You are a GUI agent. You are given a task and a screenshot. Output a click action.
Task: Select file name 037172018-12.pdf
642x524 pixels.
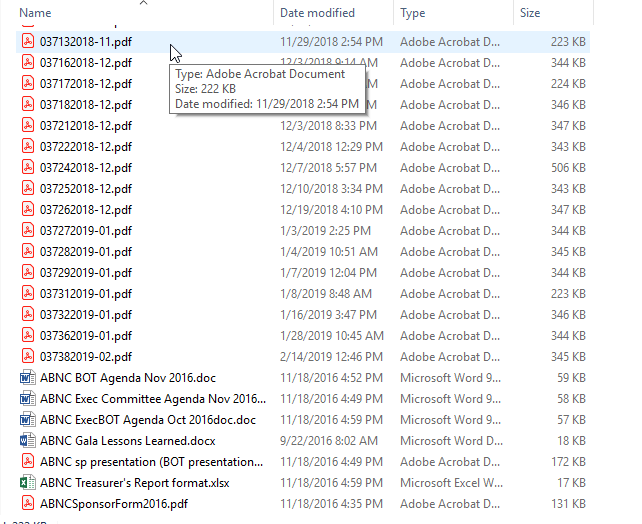[86, 84]
